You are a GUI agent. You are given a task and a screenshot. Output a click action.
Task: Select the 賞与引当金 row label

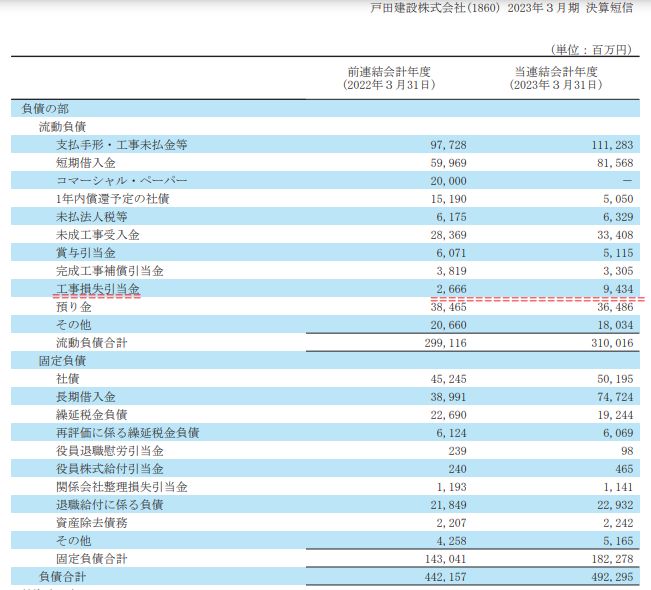pos(86,253)
